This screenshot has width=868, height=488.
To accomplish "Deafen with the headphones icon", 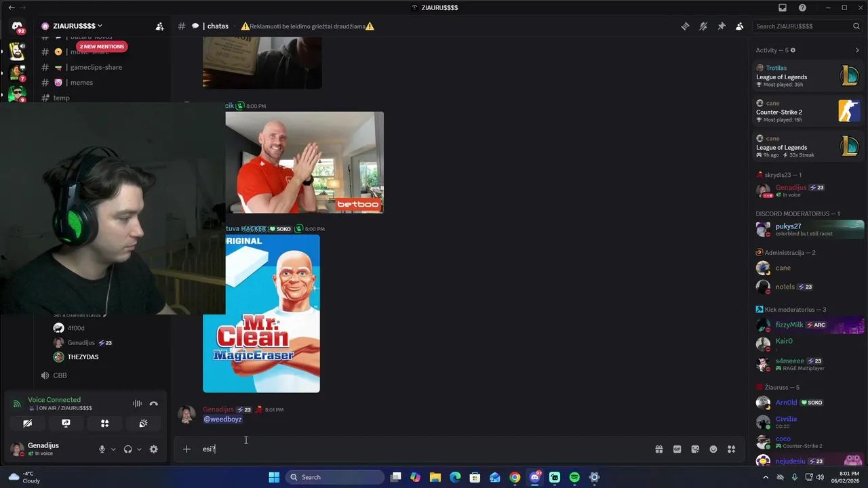I will pos(127,449).
